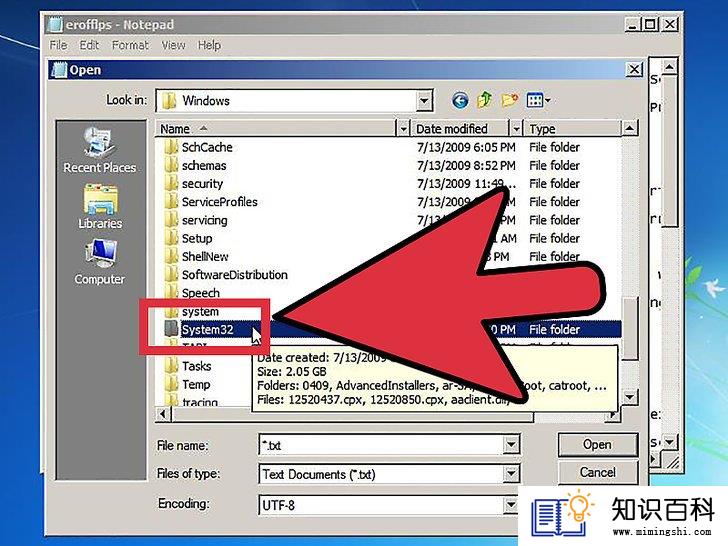Sort by the Name column header
The height and width of the screenshot is (546, 728).
click(276, 129)
